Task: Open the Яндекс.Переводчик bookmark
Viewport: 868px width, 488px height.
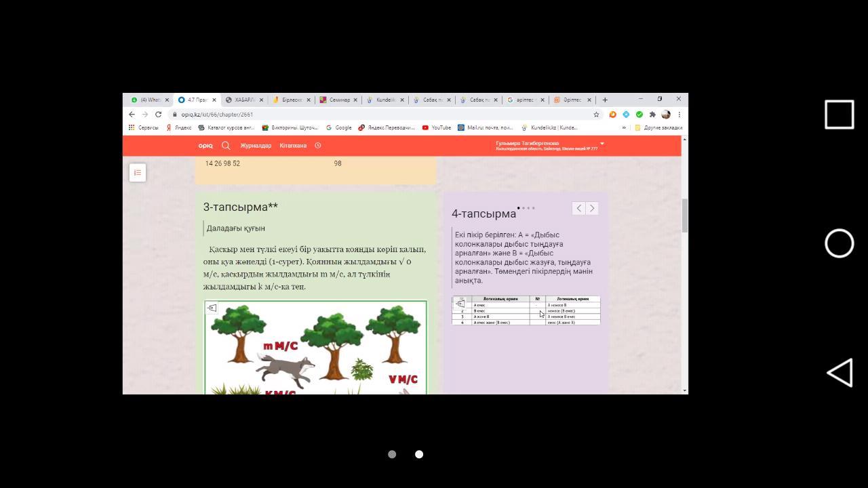Action: pyautogui.click(x=386, y=127)
